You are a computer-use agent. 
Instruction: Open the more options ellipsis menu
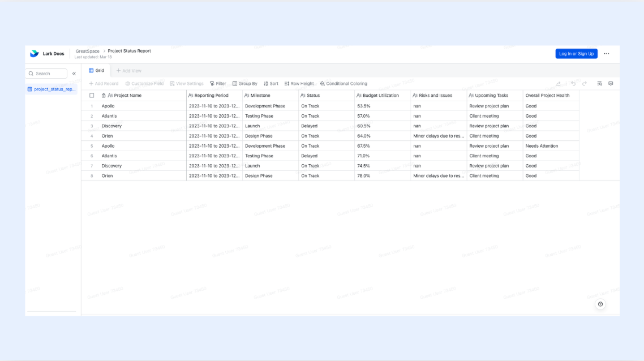607,54
